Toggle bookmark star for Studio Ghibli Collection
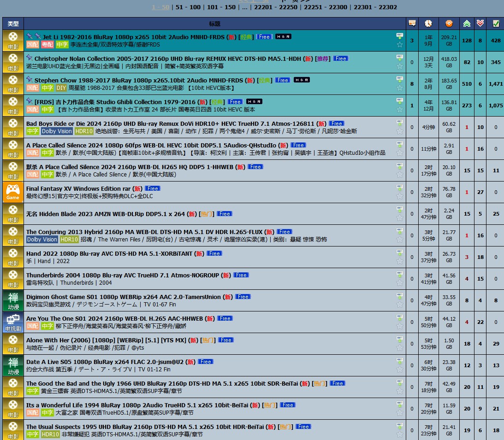504x440 pixels. [399, 110]
